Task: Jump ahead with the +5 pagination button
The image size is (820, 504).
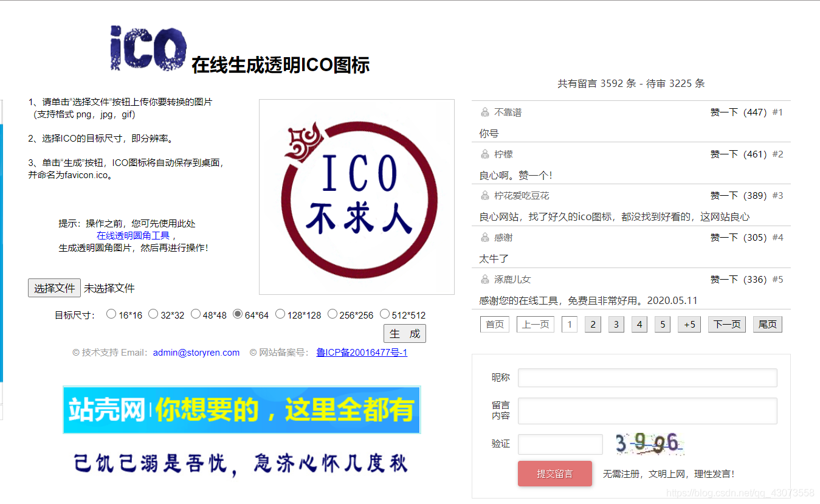Action: [x=689, y=325]
